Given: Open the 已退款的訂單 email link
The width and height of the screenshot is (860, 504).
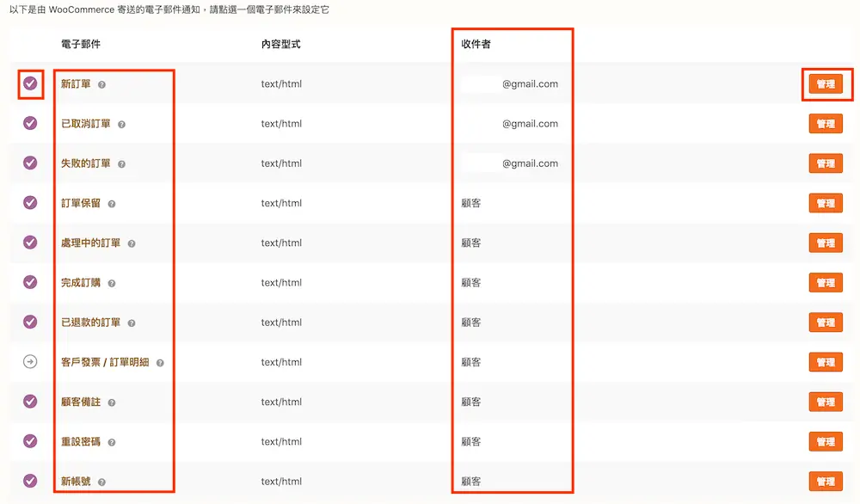Looking at the screenshot, I should click(x=90, y=323).
